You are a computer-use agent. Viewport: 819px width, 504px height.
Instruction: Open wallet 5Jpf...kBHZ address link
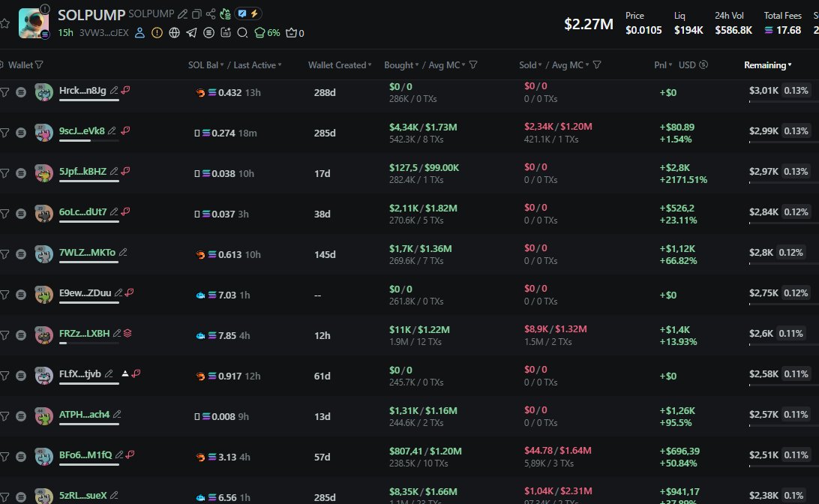tap(82, 172)
